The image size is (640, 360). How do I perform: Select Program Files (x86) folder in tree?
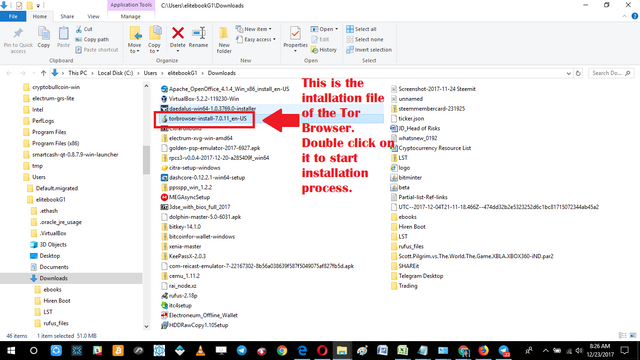tap(56, 143)
